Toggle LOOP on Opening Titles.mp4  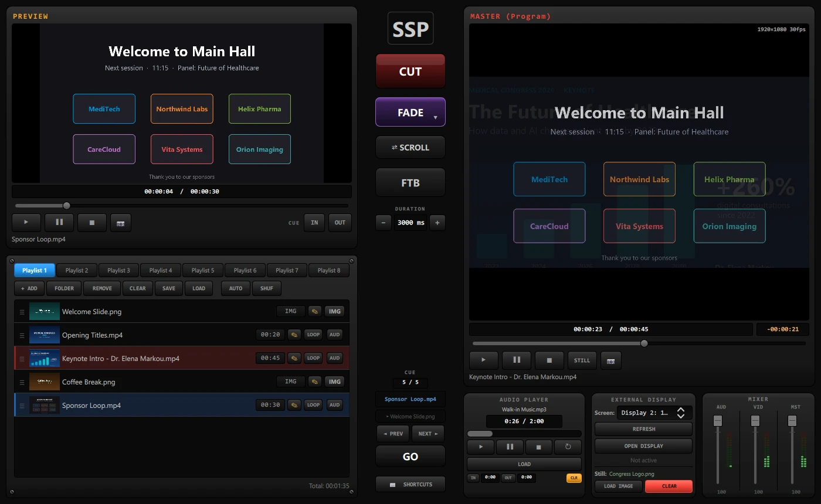[313, 335]
